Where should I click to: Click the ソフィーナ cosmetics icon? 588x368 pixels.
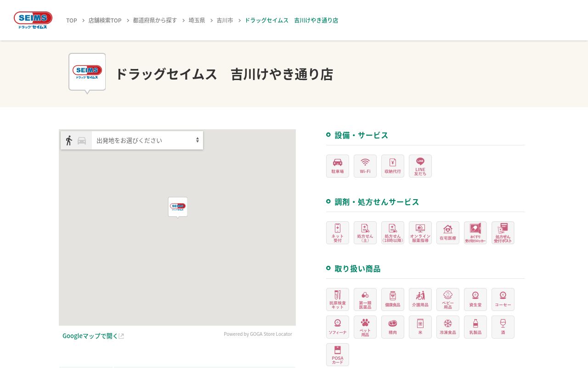pos(338,327)
